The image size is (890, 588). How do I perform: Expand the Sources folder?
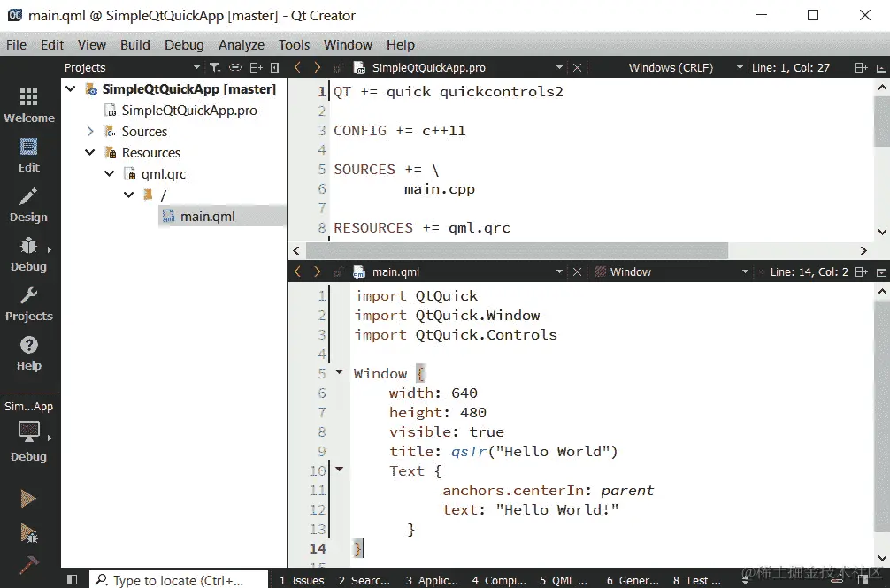[90, 131]
